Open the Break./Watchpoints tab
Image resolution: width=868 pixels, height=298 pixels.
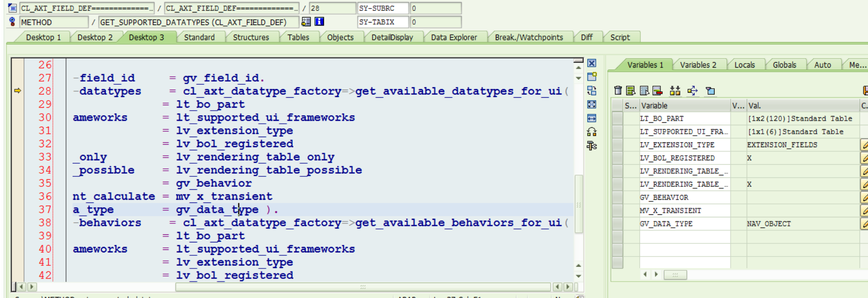click(x=529, y=37)
